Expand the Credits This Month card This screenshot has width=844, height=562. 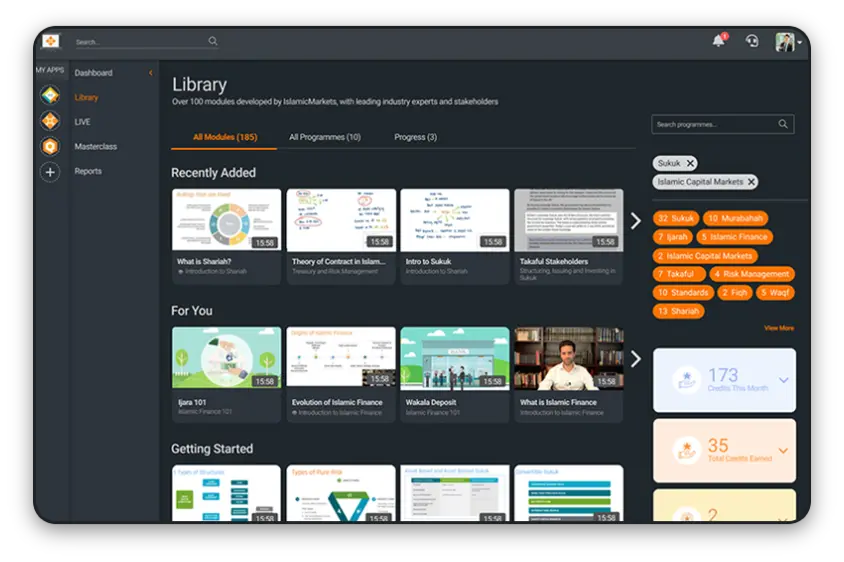[x=782, y=380]
